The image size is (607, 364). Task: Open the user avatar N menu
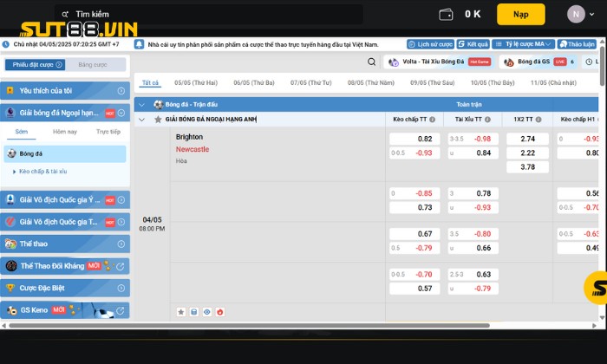coord(577,14)
